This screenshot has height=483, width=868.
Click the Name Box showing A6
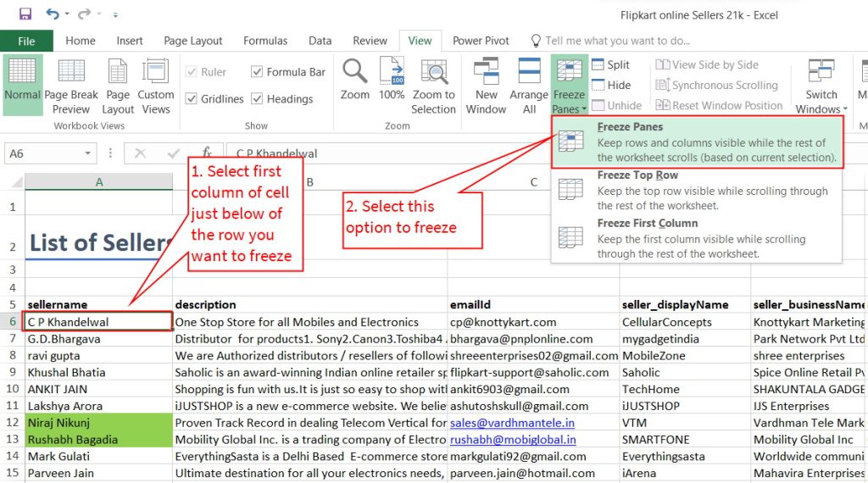pyautogui.click(x=44, y=153)
